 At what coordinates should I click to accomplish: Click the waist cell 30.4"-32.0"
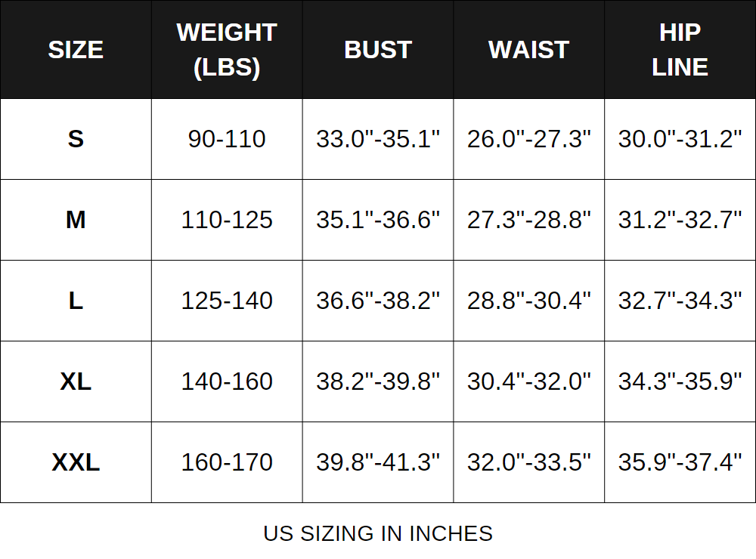(529, 381)
